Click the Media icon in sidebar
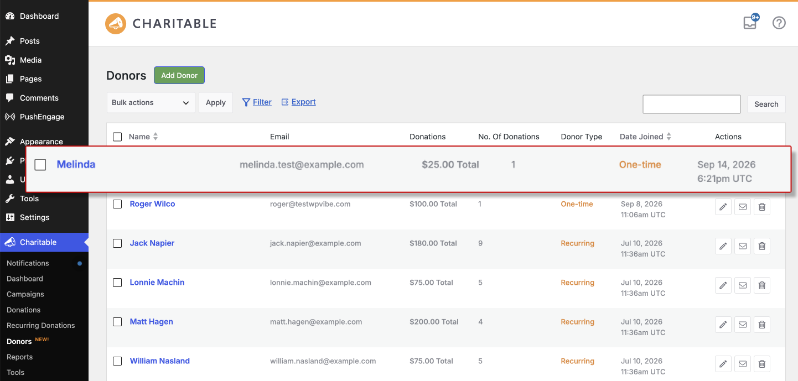The height and width of the screenshot is (381, 798). tap(10, 60)
